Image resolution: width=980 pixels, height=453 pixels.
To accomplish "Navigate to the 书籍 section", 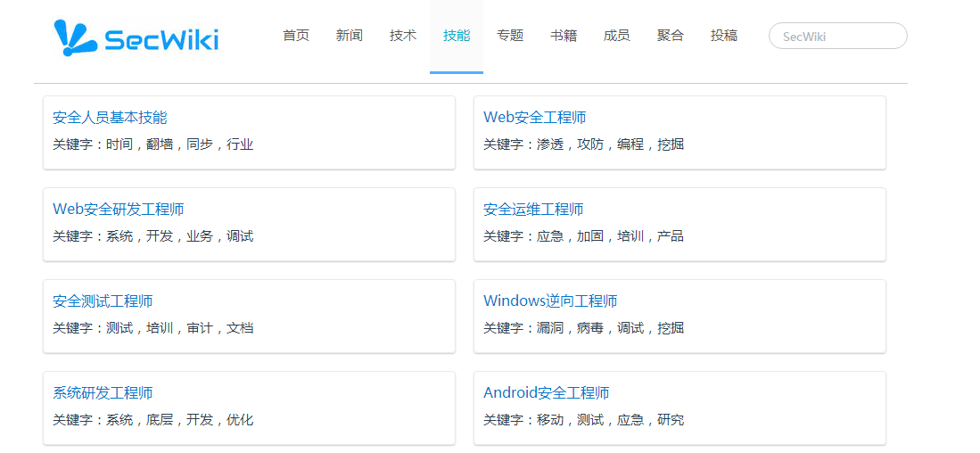I will click(x=564, y=36).
